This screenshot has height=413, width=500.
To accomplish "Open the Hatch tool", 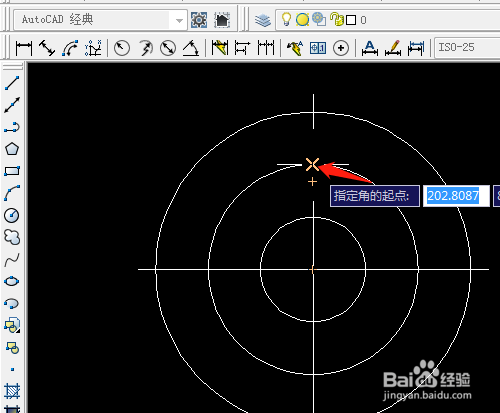I will point(12,391).
